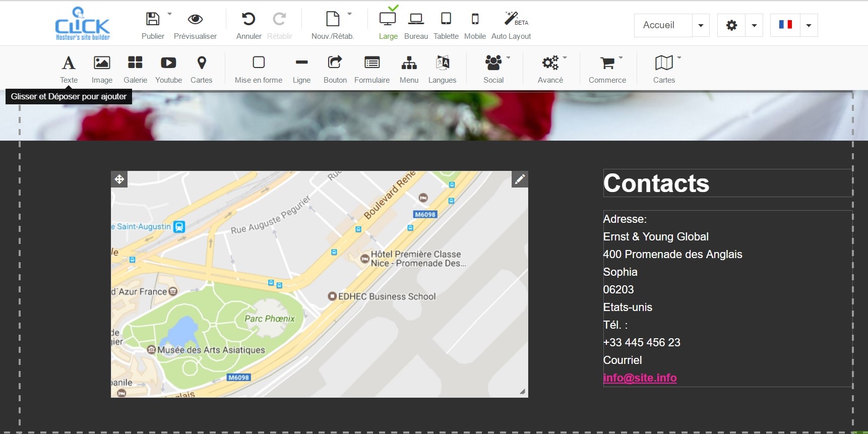Select the Cartes pin map tool

point(202,69)
